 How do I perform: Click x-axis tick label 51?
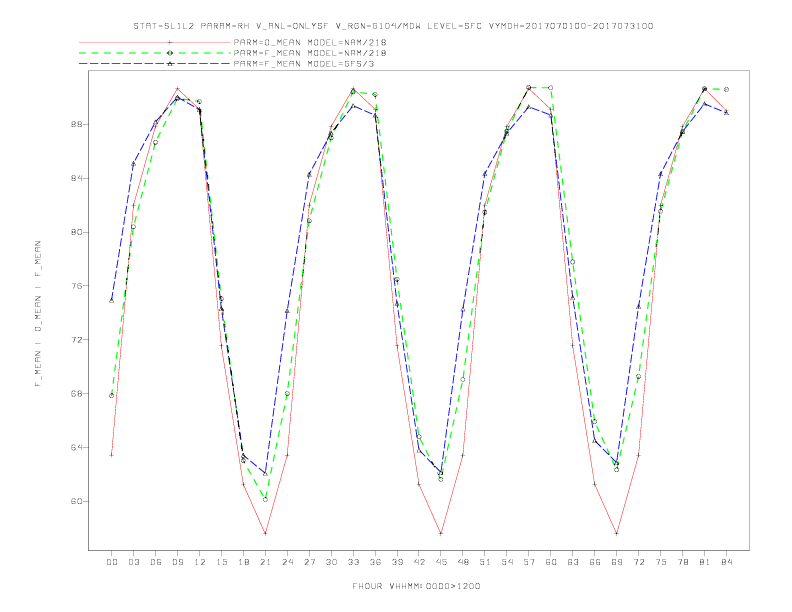coord(485,562)
